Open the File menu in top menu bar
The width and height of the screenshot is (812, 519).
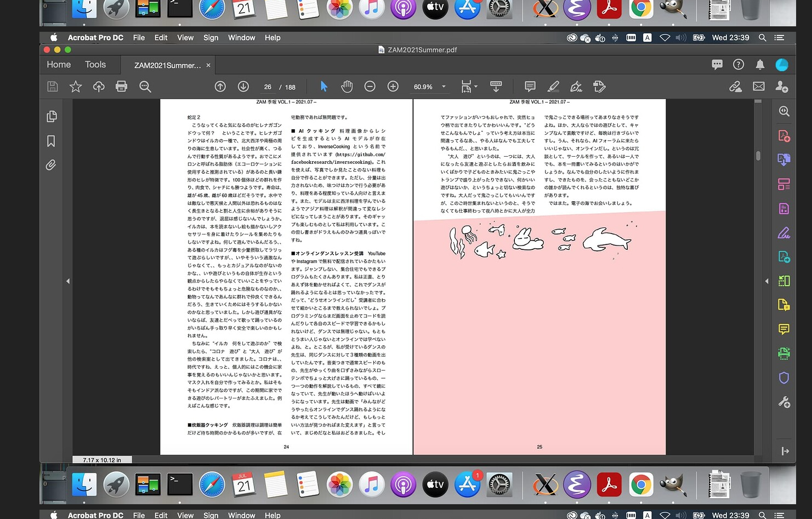pos(139,38)
